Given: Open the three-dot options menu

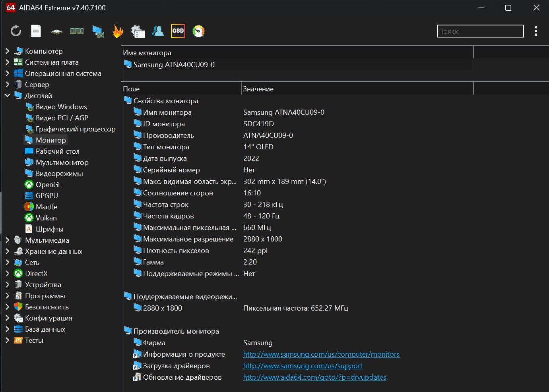Looking at the screenshot, I should [x=536, y=31].
